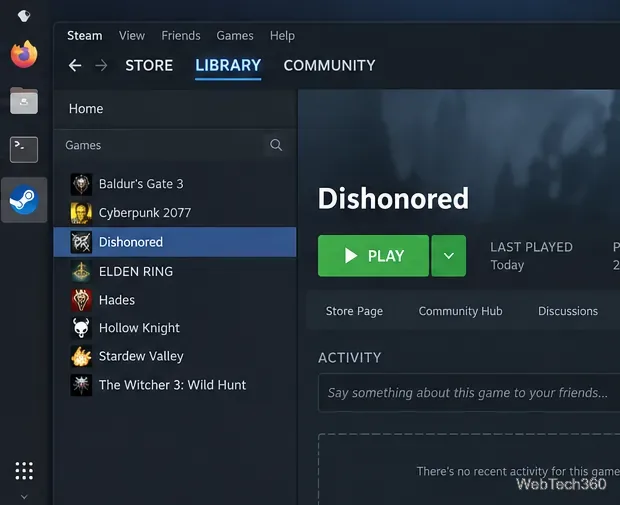620x505 pixels.
Task: Select Baldur's Gate 3 in library
Action: coord(175,184)
